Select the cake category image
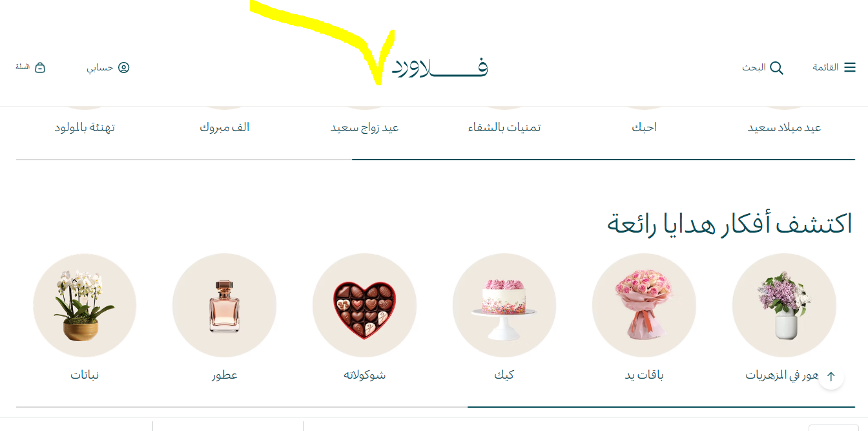This screenshot has height=431, width=868. pos(504,305)
